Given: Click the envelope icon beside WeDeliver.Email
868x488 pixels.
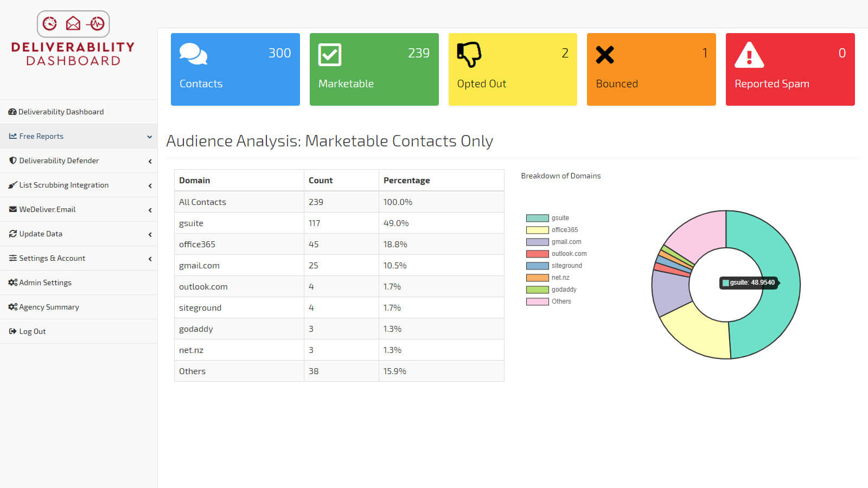Looking at the screenshot, I should coord(13,209).
